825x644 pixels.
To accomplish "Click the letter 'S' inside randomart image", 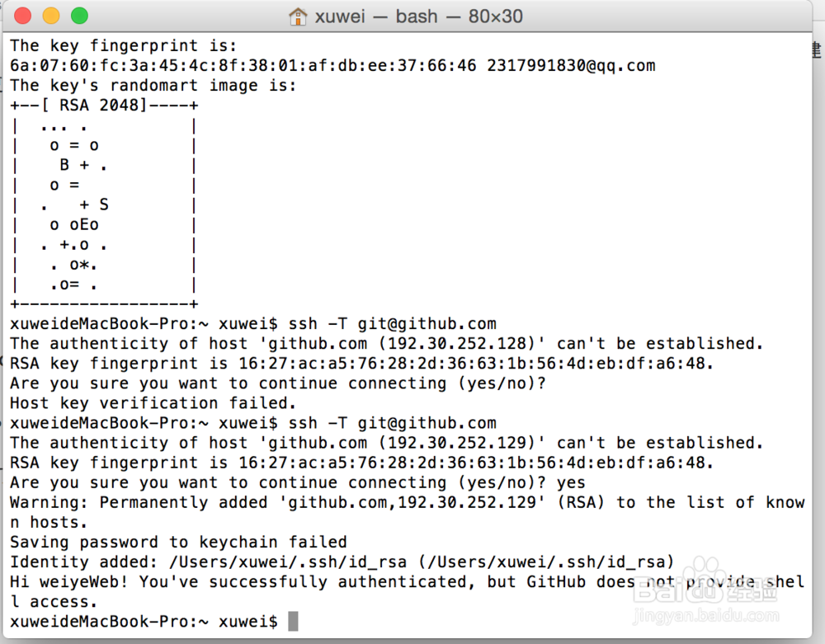I will [x=104, y=204].
